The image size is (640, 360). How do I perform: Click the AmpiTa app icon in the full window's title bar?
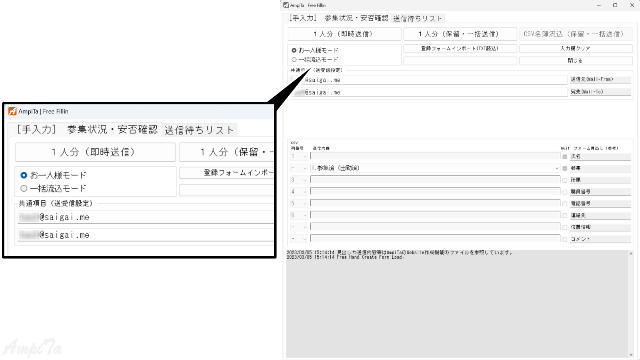286,5
